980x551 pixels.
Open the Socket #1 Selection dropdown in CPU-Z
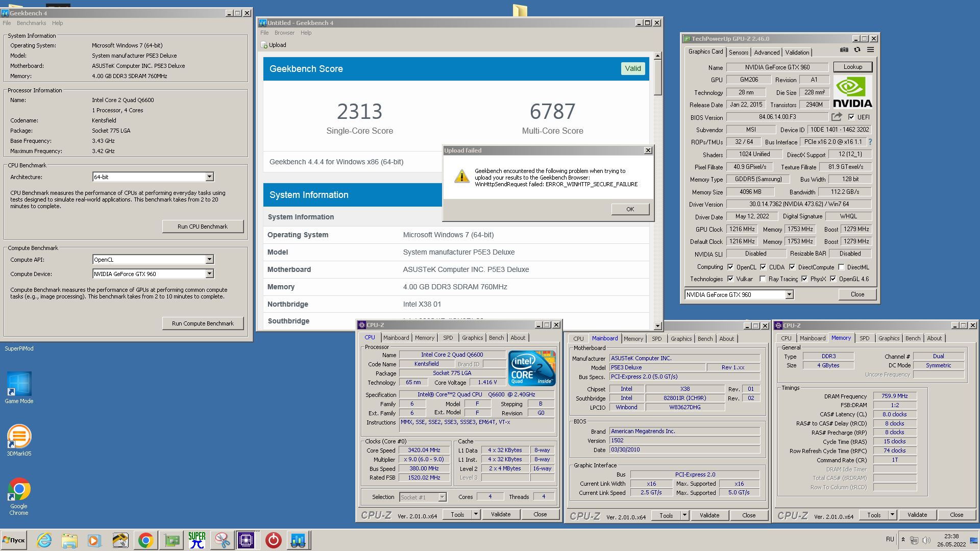coord(442,497)
